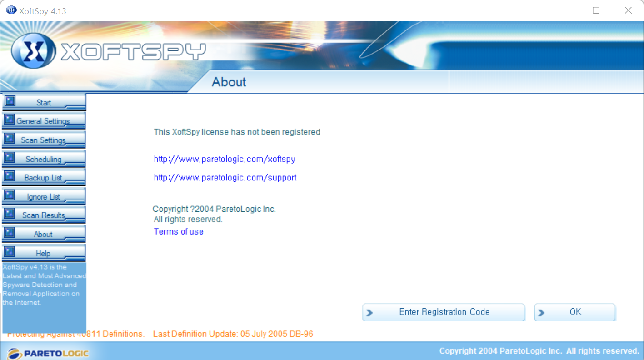The width and height of the screenshot is (644, 360).
Task: View Scan Results from sidebar
Action: click(44, 215)
